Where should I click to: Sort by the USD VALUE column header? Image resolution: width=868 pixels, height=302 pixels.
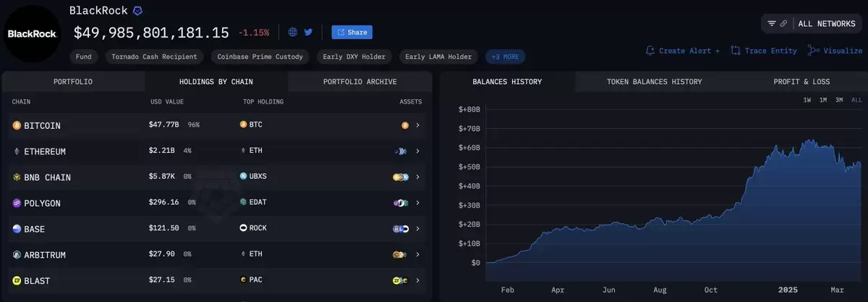click(x=167, y=102)
